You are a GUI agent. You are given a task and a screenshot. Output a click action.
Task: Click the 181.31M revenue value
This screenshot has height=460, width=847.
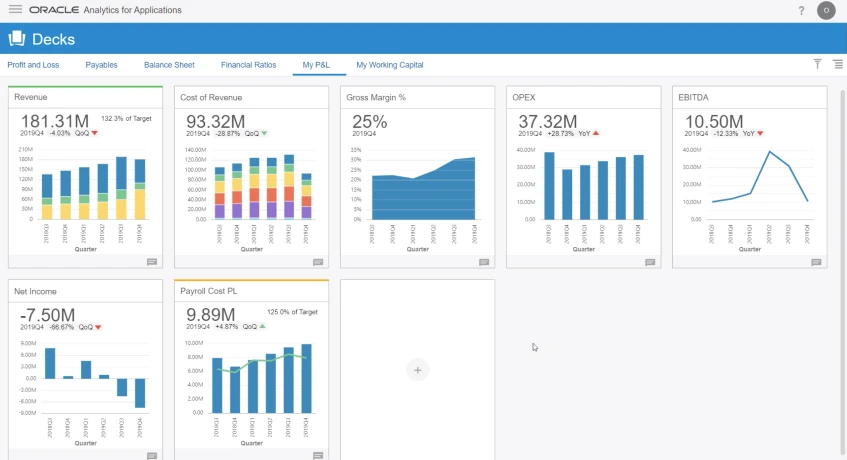pyautogui.click(x=55, y=121)
